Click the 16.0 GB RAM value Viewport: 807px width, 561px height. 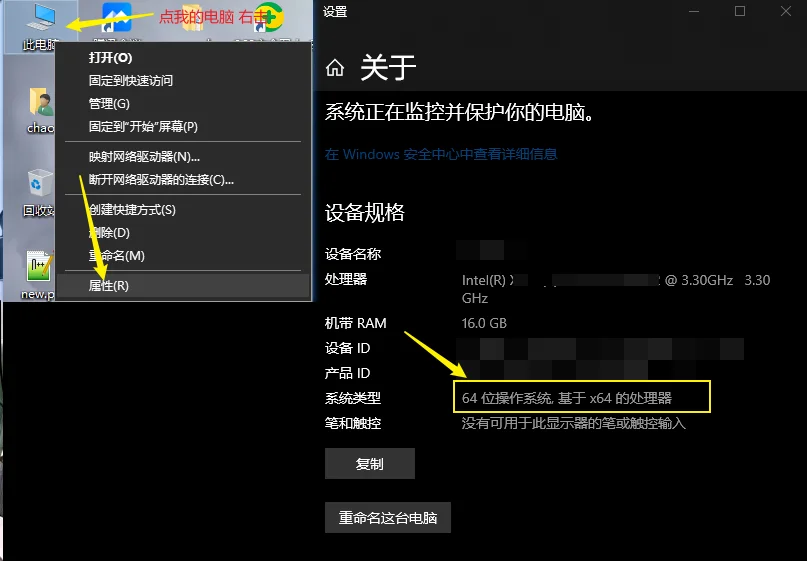click(x=484, y=323)
